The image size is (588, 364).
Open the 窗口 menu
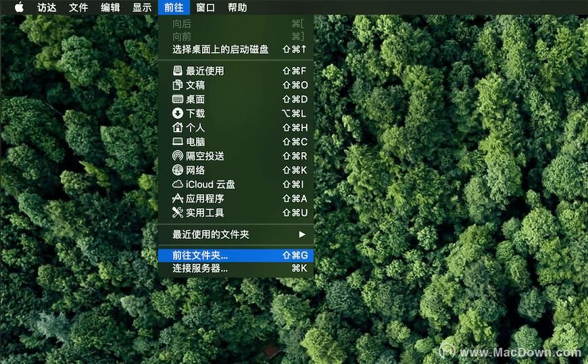pos(205,7)
